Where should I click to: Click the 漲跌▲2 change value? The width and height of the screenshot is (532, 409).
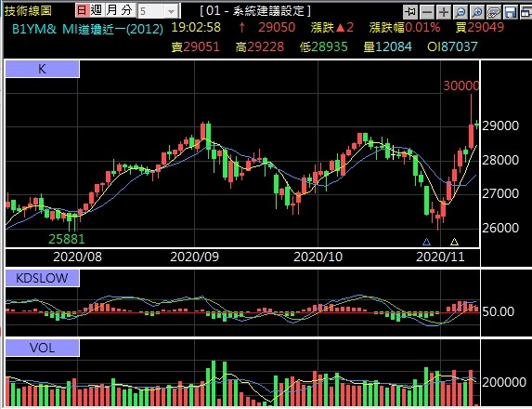(331, 28)
